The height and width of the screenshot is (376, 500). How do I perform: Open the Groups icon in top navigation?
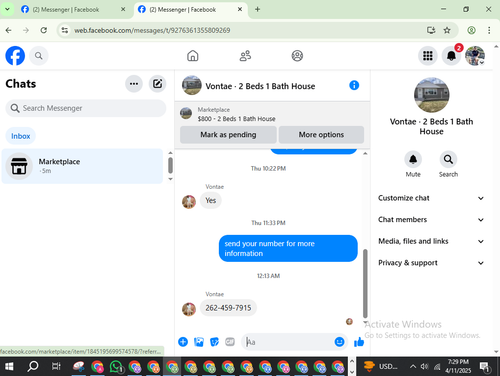pos(297,56)
